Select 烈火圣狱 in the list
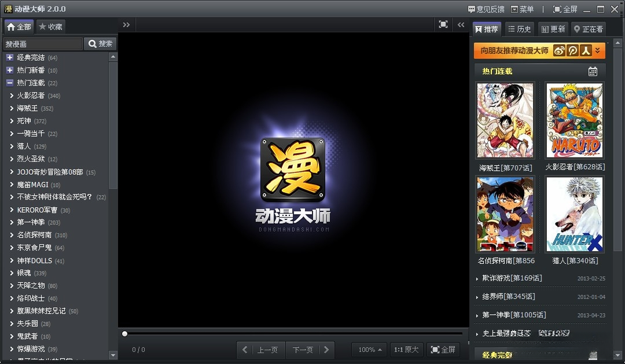 (31, 159)
